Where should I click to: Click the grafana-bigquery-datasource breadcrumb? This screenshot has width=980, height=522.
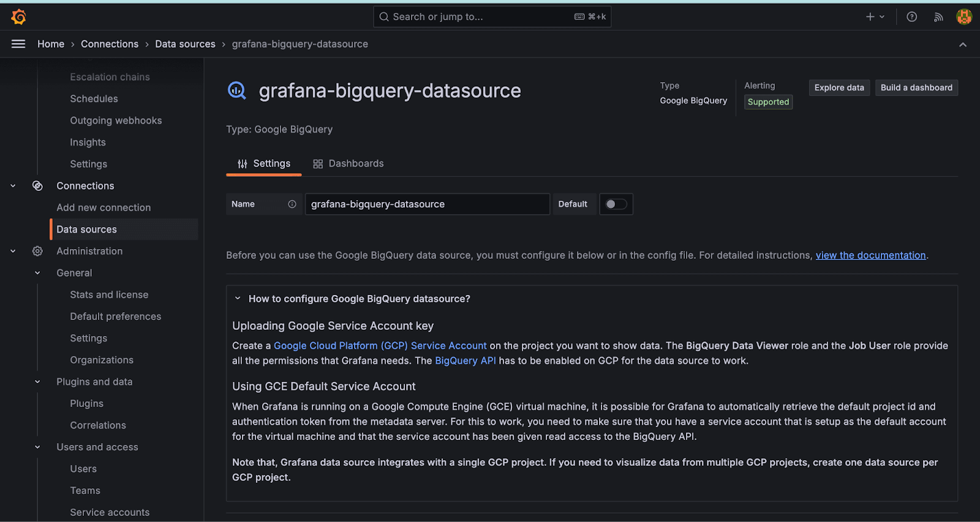[300, 44]
